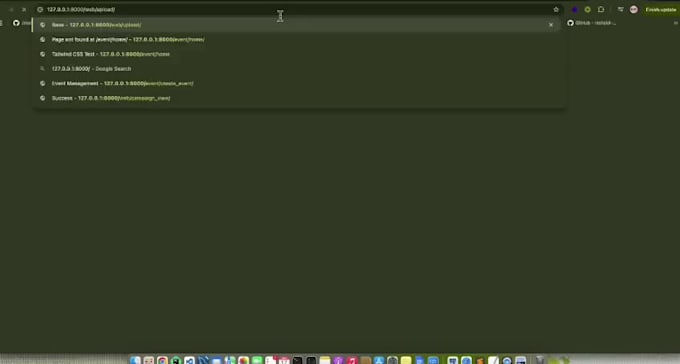Viewport: 680px width, 364px height.
Task: Open the App Store in the Dock
Action: [379, 360]
